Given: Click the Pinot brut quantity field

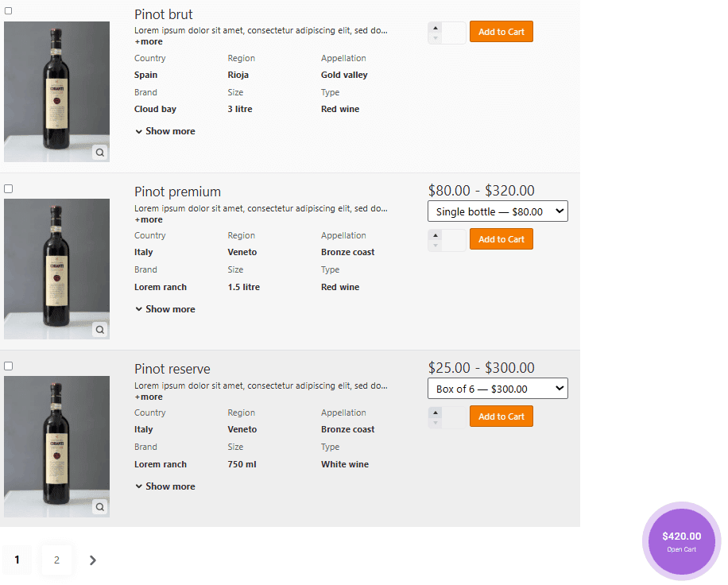Looking at the screenshot, I should (455, 33).
